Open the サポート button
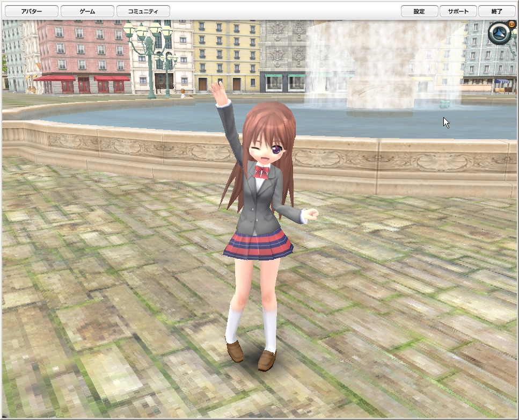The height and width of the screenshot is (420, 519). coord(458,11)
